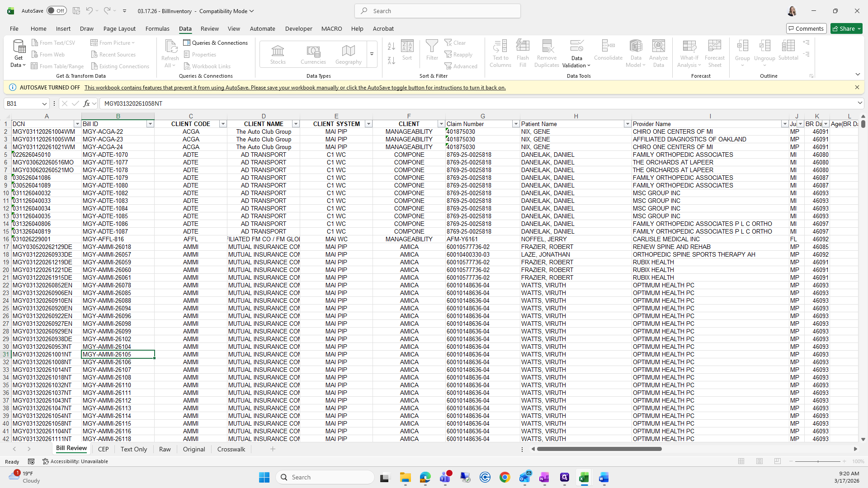Screen dimensions: 868x488
Task: Click the Comments button
Action: pos(806,28)
